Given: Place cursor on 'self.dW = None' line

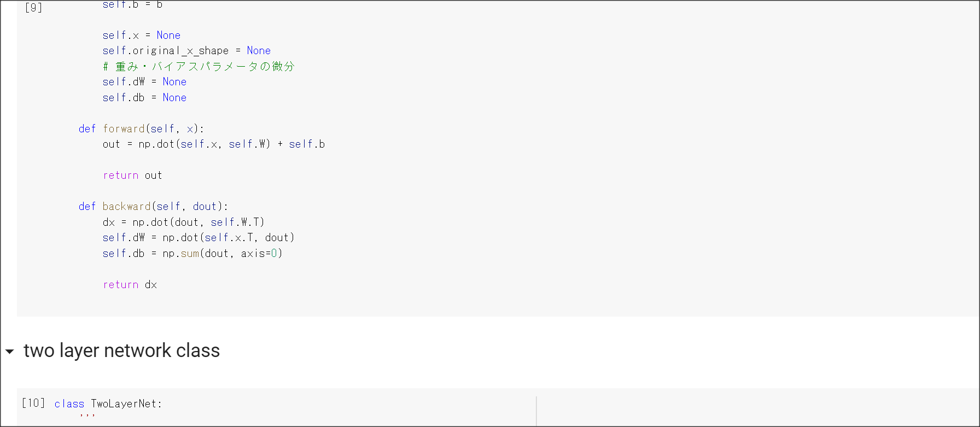Looking at the screenshot, I should click(x=144, y=81).
